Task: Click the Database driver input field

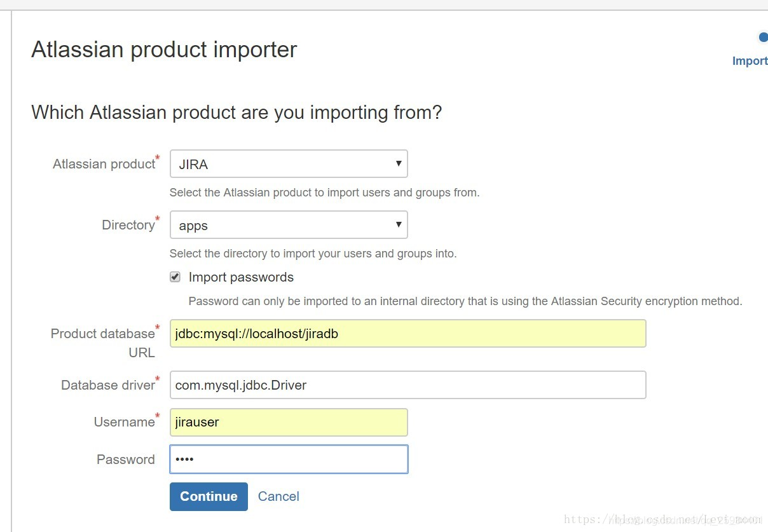Action: tap(408, 385)
